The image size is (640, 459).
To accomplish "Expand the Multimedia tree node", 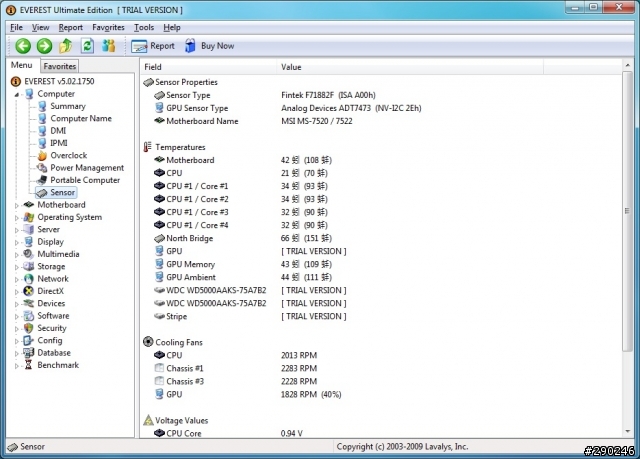I will point(16,255).
